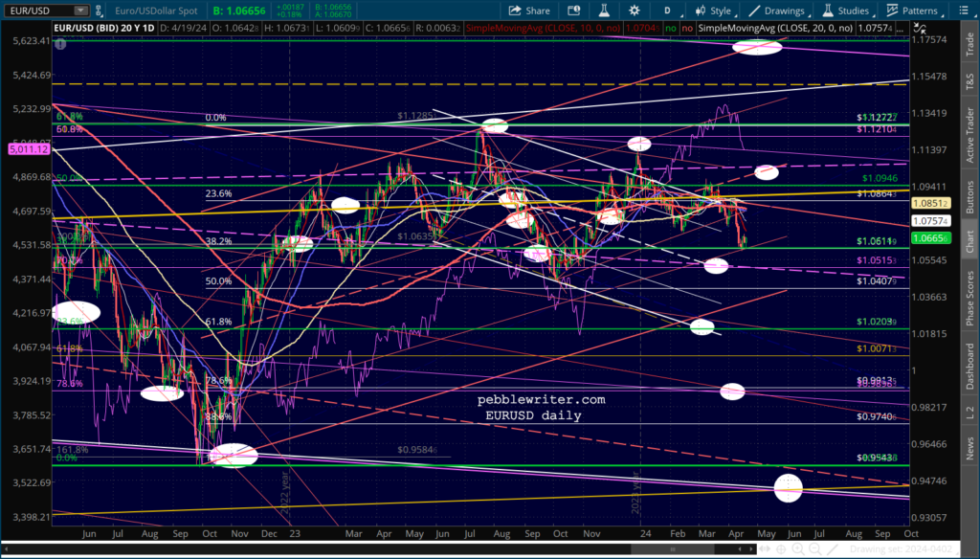This screenshot has width=980, height=559.
Task: Expand the EUR/USD symbol dropdown arrow
Action: 80,11
